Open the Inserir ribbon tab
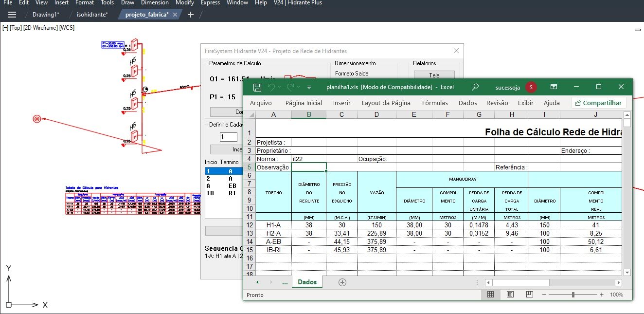 coord(341,103)
